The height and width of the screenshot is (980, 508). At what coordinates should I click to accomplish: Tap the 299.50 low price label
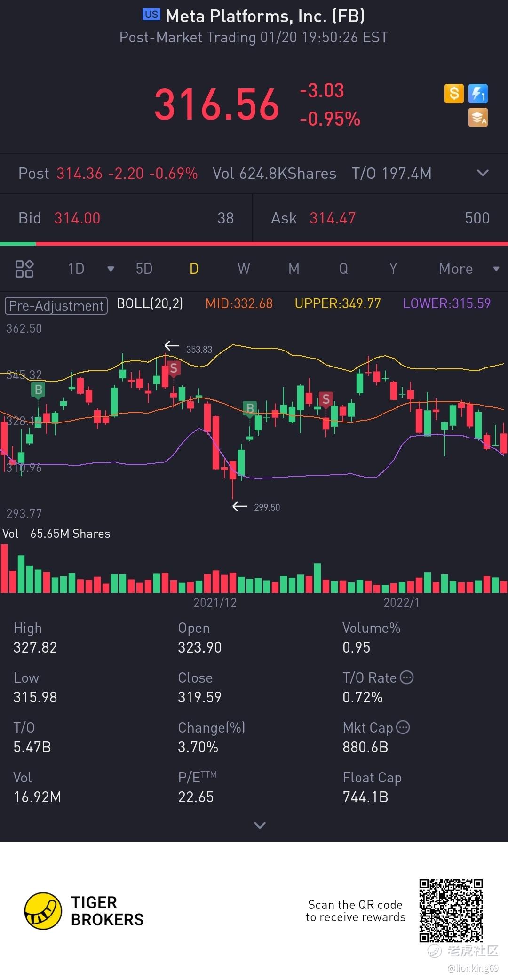click(x=267, y=507)
